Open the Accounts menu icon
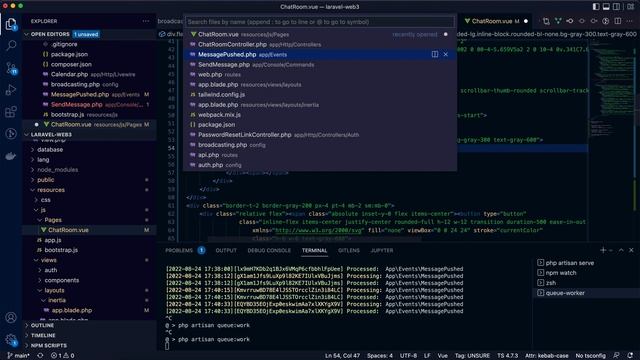This screenshot has width=640, height=360. [11, 317]
